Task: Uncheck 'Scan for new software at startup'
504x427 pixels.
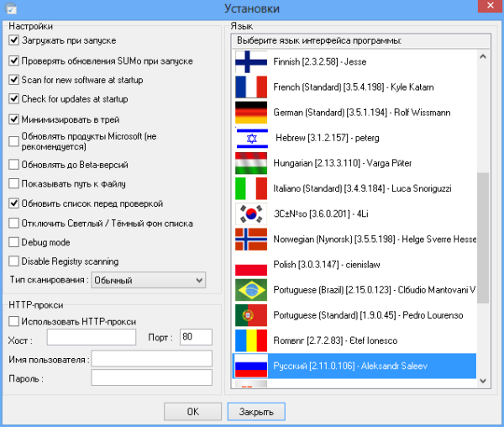Action: pos(13,79)
